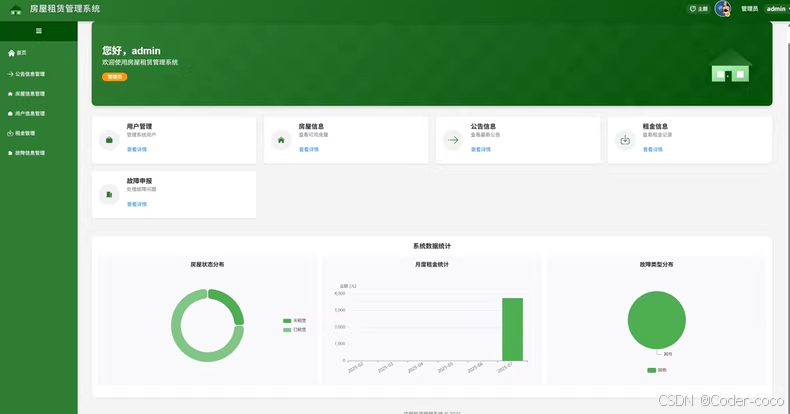The image size is (790, 414).
Task: Click the 您好，admin greeting text
Action: coord(131,51)
